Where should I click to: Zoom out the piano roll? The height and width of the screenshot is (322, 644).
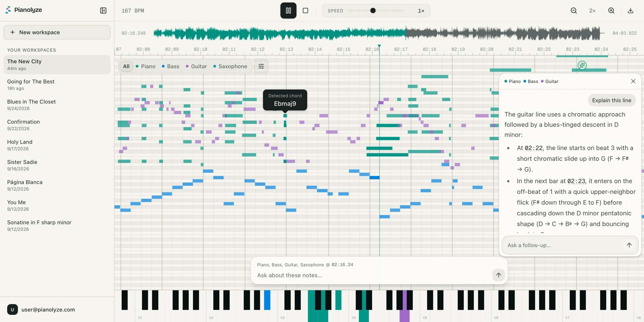pyautogui.click(x=574, y=11)
